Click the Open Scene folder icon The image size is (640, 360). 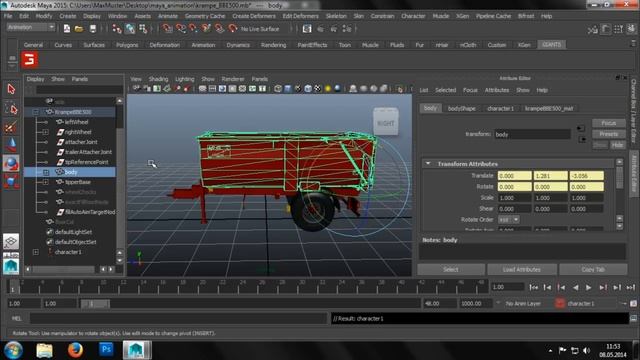[x=79, y=29]
